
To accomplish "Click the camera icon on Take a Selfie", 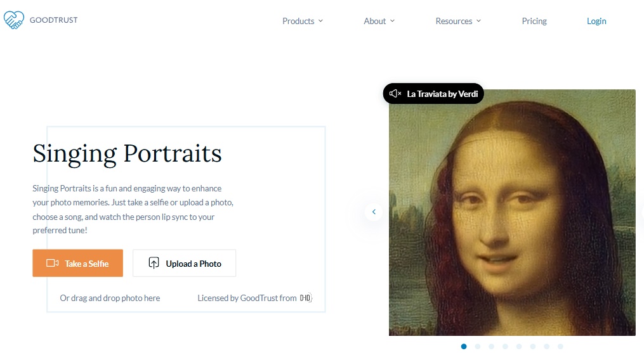I will [x=52, y=264].
